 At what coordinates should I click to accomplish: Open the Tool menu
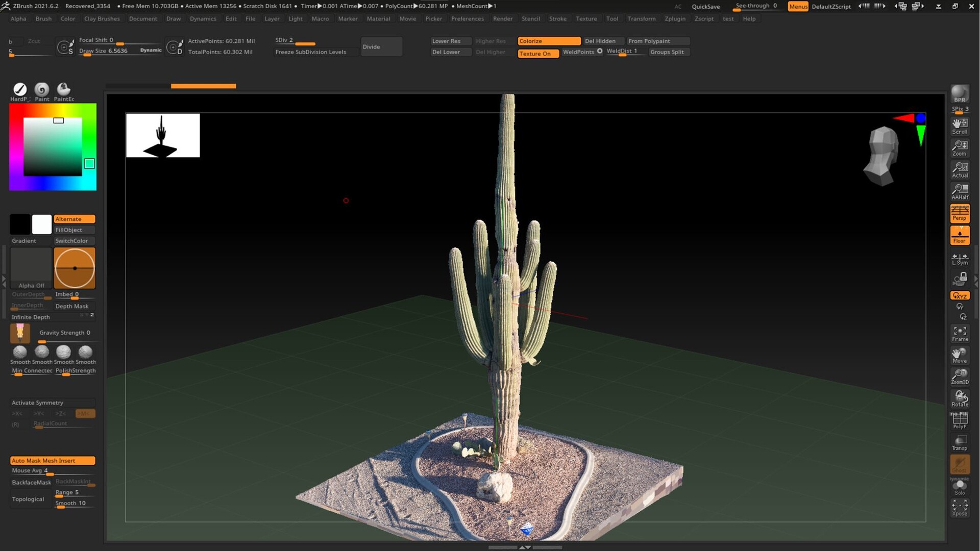612,18
